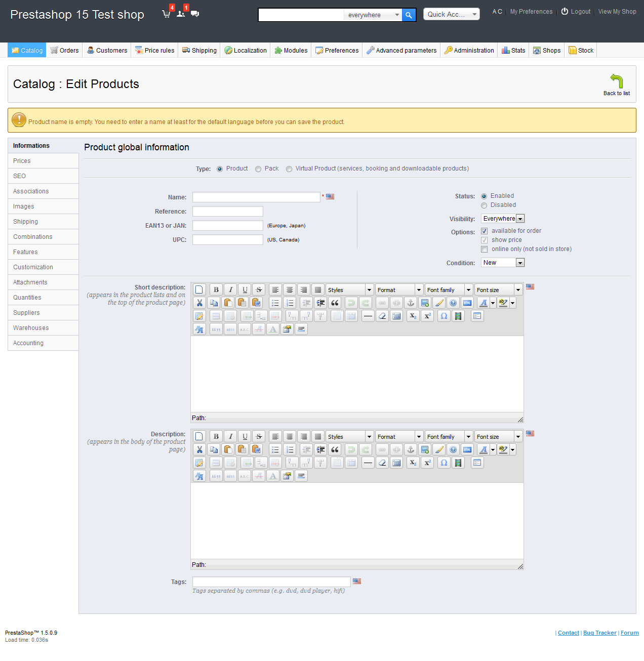Screen dimensions: 644x661
Task: Click Italic in the Description editor toolbar
Action: tap(230, 436)
